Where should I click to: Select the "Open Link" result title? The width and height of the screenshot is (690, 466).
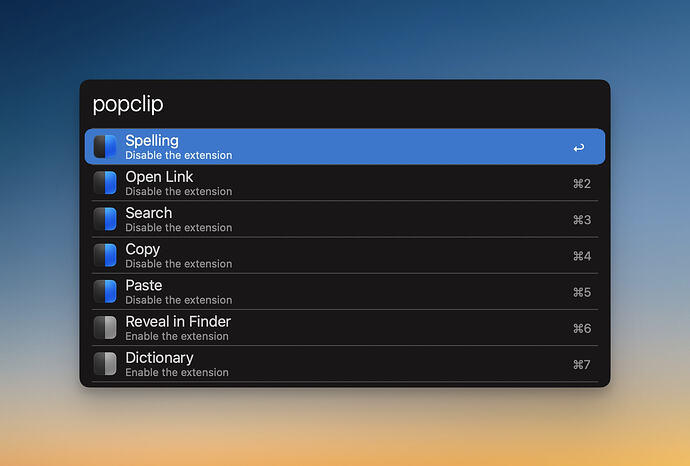[x=159, y=177]
